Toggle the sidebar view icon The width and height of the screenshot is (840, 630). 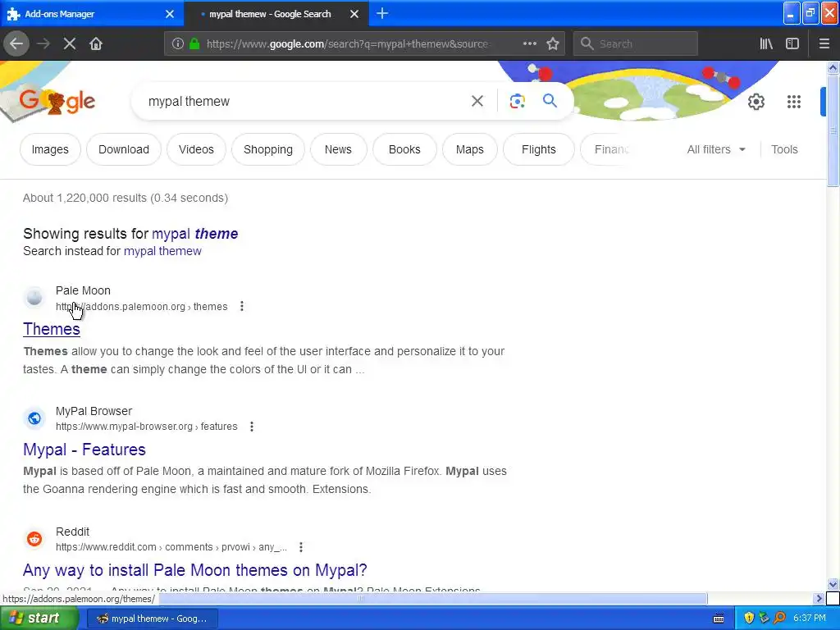point(792,43)
